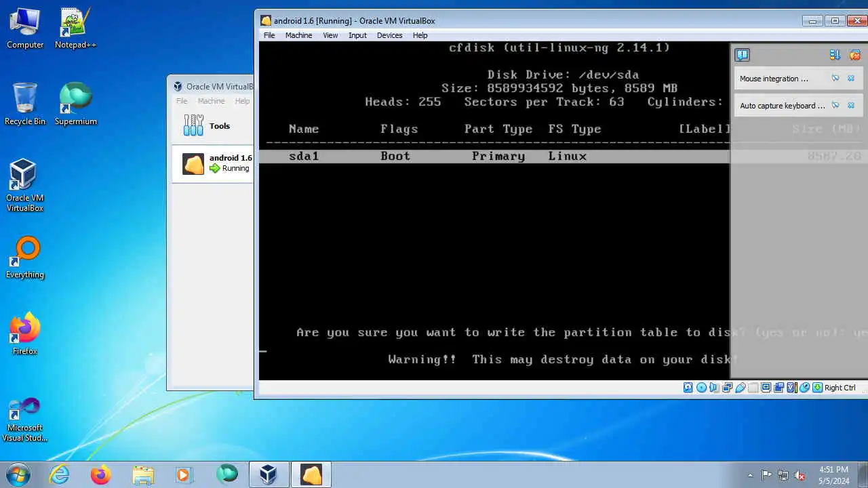Screen dimensions: 868x488
Task: Click the android 1.6 VM window title bar
Action: click(x=529, y=20)
